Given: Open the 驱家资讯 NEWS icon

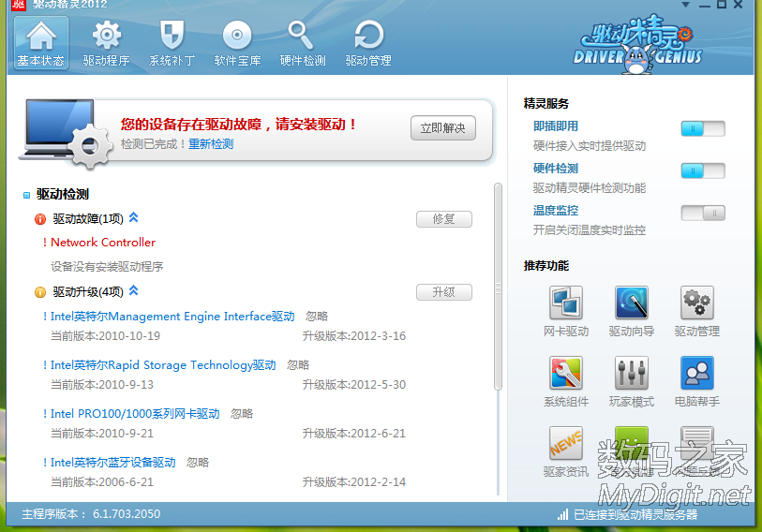Looking at the screenshot, I should coord(566,443).
